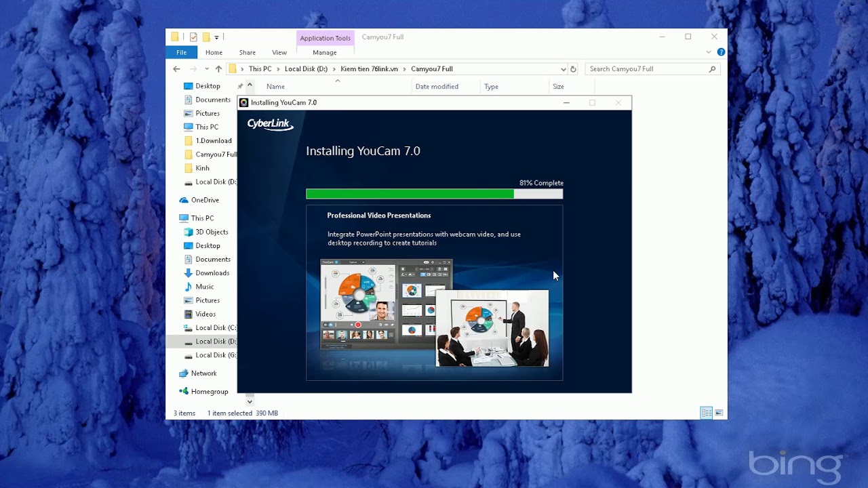This screenshot has width=868, height=488.
Task: Expand the ribbon with the chevron
Action: point(709,52)
